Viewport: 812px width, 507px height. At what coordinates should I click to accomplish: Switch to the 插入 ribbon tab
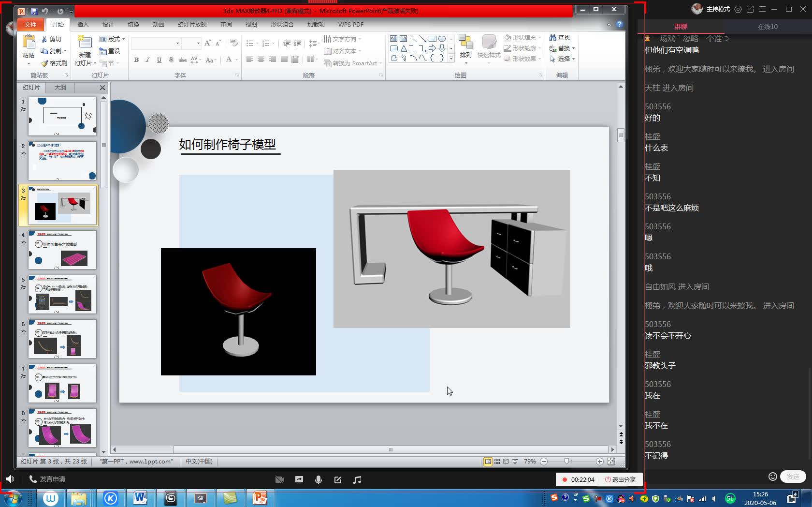pos(83,24)
